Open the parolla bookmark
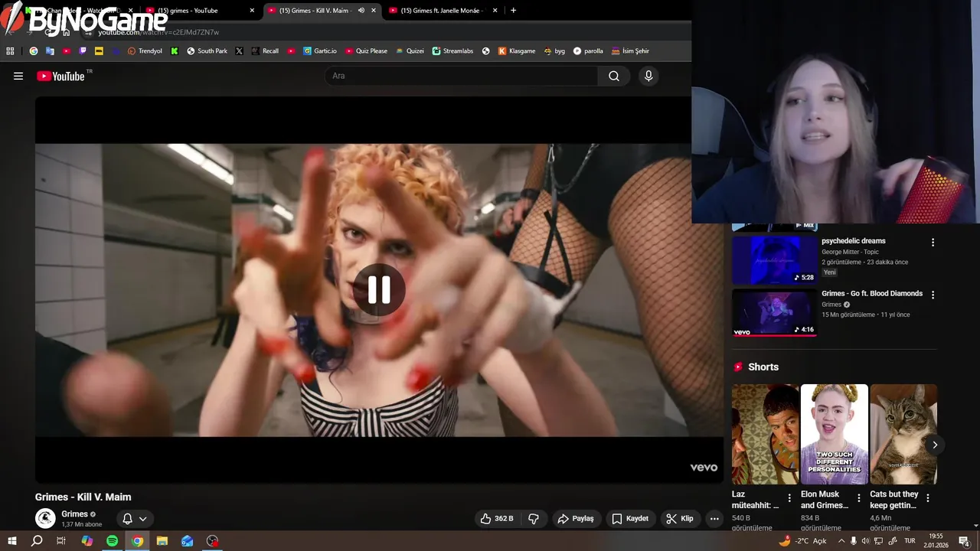This screenshot has height=551, width=980. [588, 51]
